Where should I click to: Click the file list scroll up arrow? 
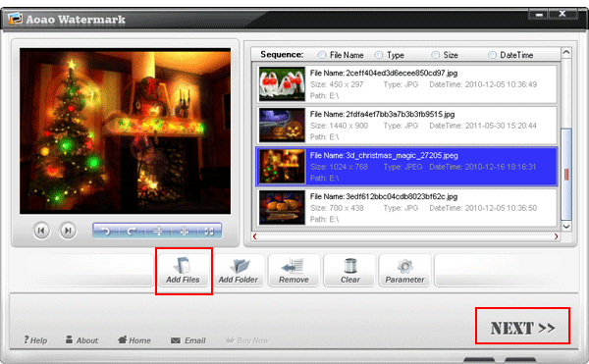point(566,53)
